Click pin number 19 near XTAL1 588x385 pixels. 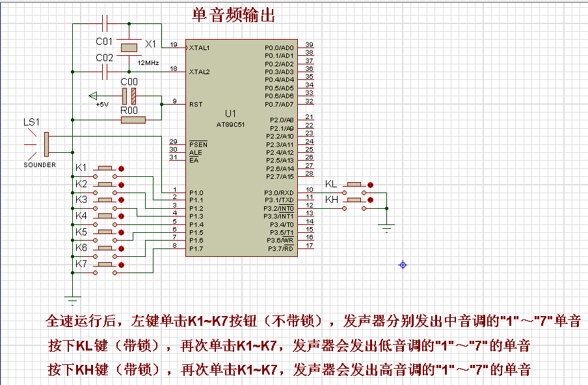(173, 45)
